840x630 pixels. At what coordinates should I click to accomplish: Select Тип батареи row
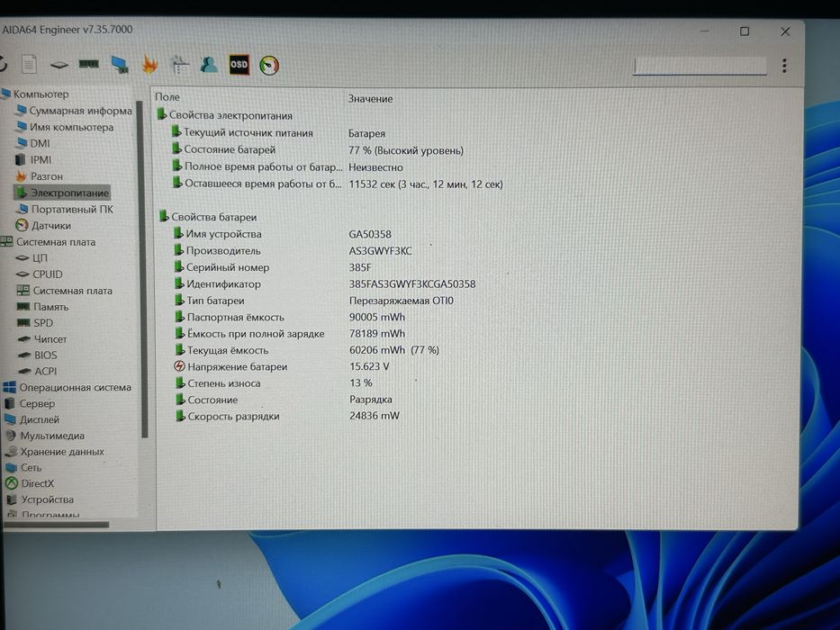(x=314, y=301)
